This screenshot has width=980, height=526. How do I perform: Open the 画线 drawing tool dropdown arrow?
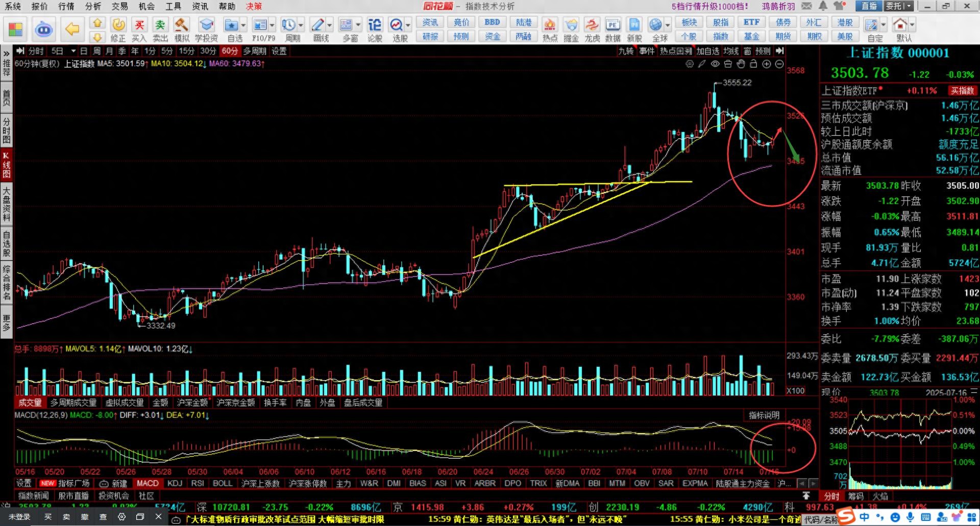[x=330, y=25]
